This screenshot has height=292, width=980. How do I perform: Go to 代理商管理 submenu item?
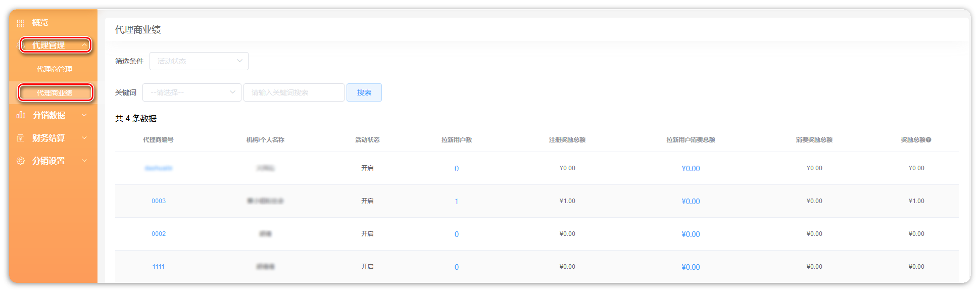[55, 69]
